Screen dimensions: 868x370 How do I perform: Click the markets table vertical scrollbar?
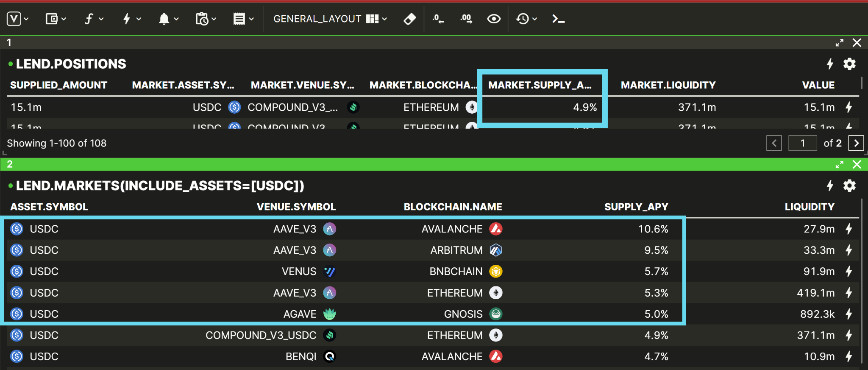pyautogui.click(x=862, y=280)
